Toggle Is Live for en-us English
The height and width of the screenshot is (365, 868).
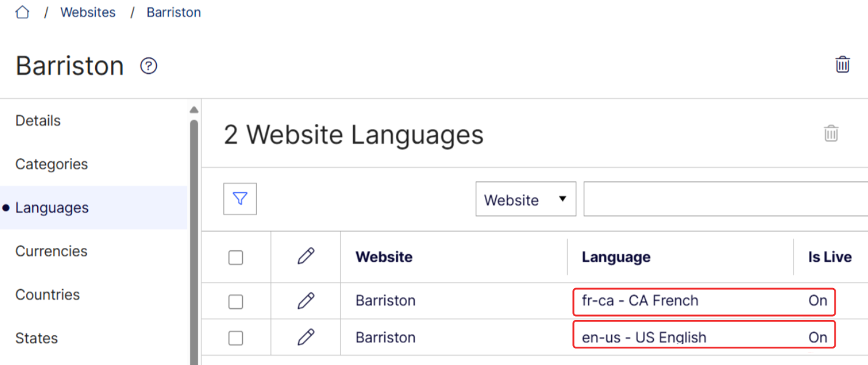[818, 336]
